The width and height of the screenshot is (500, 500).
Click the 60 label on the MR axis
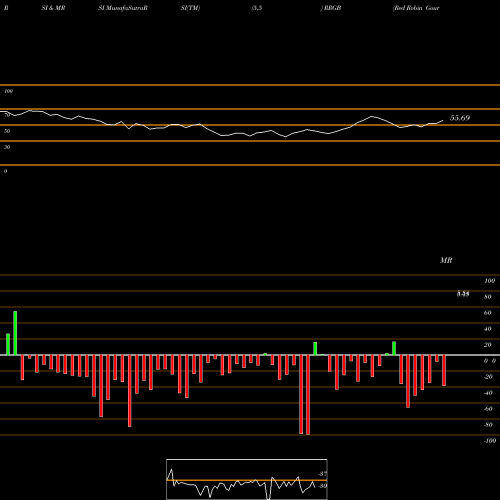coord(488,313)
